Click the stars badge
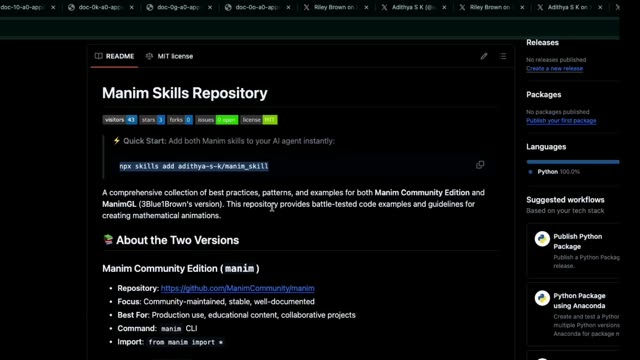 tap(152, 120)
